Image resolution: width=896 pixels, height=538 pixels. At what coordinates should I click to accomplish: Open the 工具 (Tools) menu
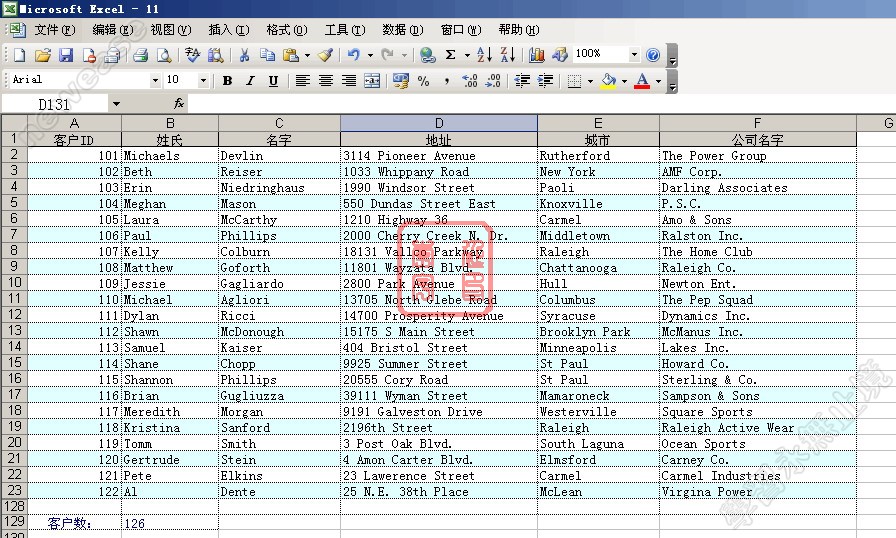[x=345, y=30]
